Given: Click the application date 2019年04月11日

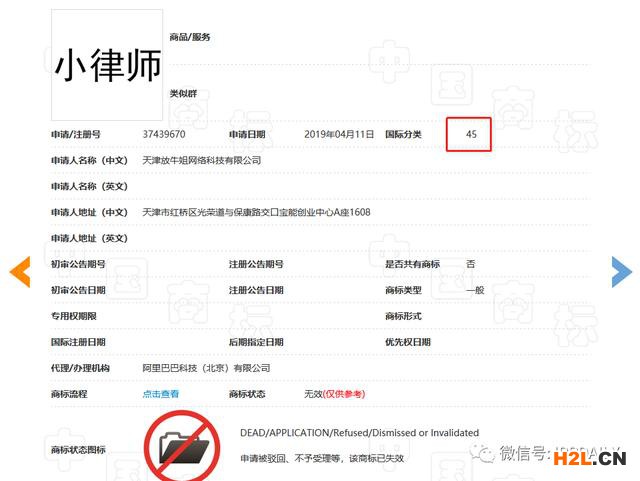Looking at the screenshot, I should 338,134.
